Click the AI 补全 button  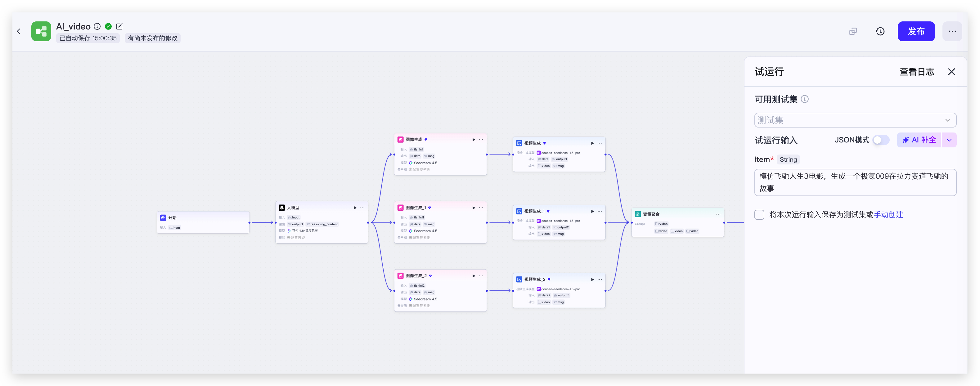point(919,140)
